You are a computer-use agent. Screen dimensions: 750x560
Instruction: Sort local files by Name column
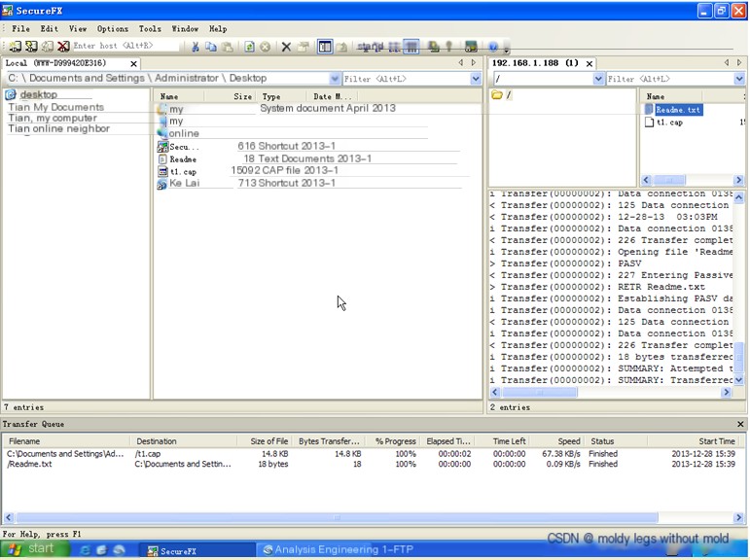(179, 96)
